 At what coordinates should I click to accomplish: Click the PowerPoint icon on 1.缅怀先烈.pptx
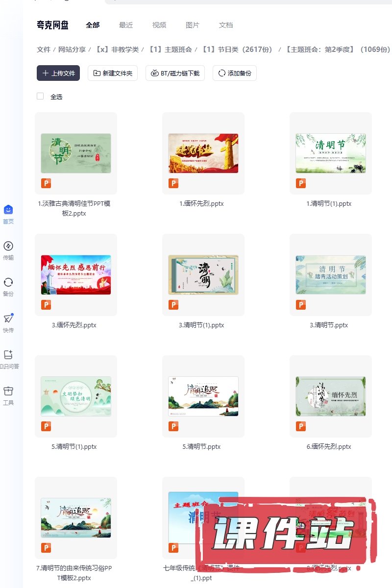(x=173, y=183)
